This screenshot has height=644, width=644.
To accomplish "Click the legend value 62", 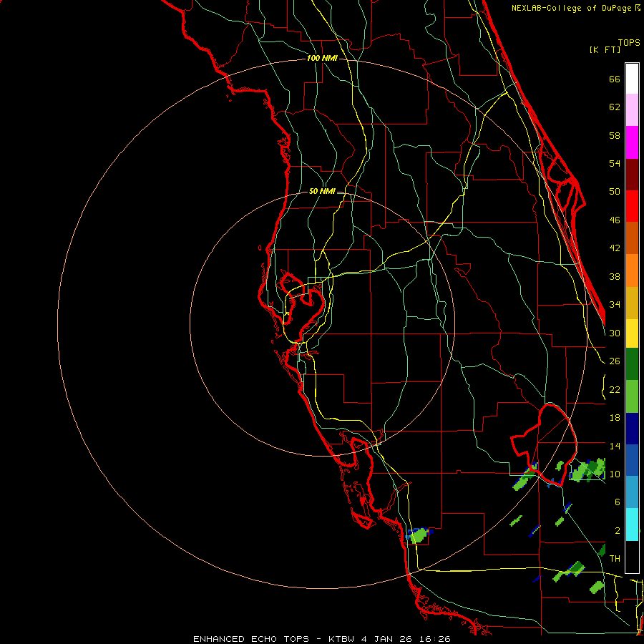I will [x=615, y=107].
